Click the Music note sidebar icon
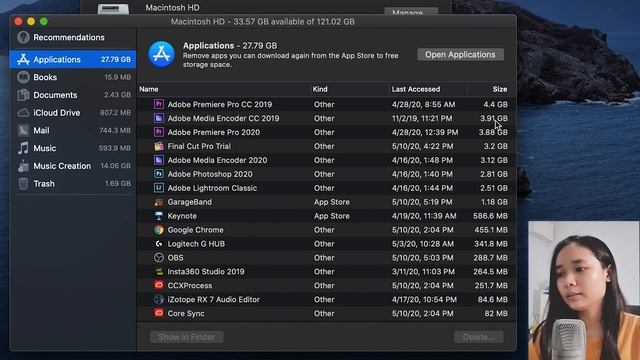640x360 pixels. 23,148
